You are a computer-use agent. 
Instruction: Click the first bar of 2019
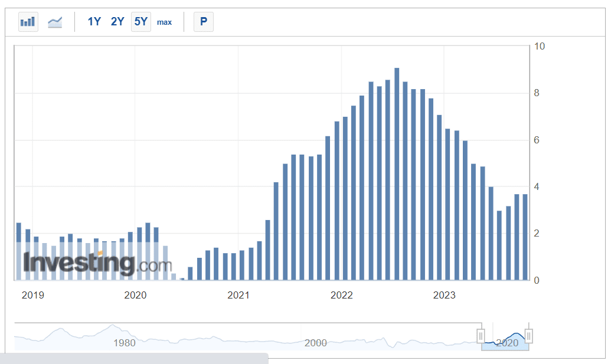click(x=19, y=251)
